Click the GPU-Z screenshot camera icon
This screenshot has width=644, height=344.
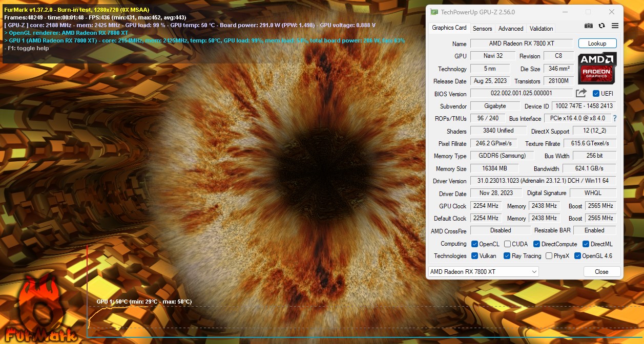(x=589, y=26)
